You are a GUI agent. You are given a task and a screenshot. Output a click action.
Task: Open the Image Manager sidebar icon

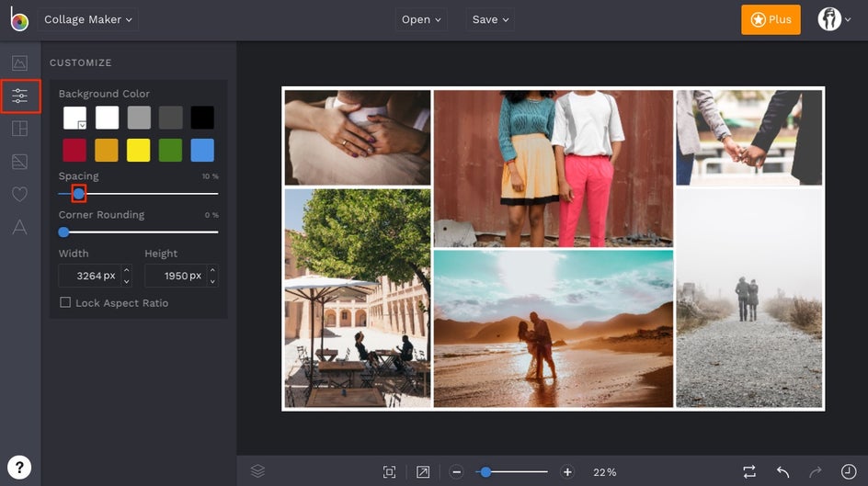pyautogui.click(x=19, y=63)
